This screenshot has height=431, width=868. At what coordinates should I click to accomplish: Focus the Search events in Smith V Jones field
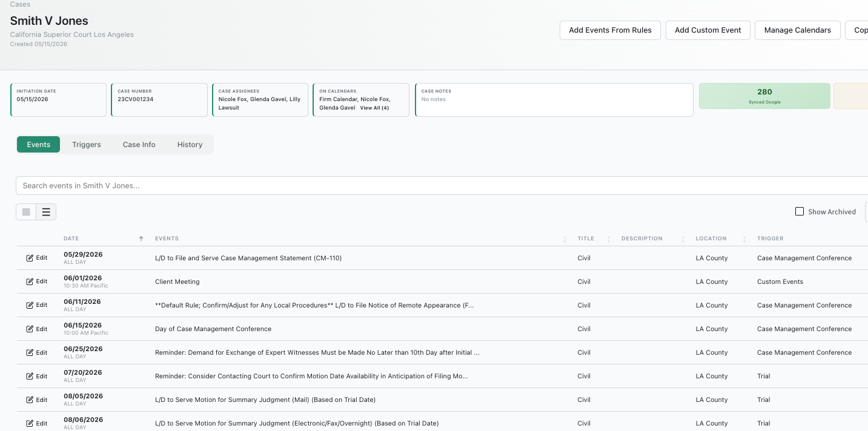pyautogui.click(x=442, y=185)
